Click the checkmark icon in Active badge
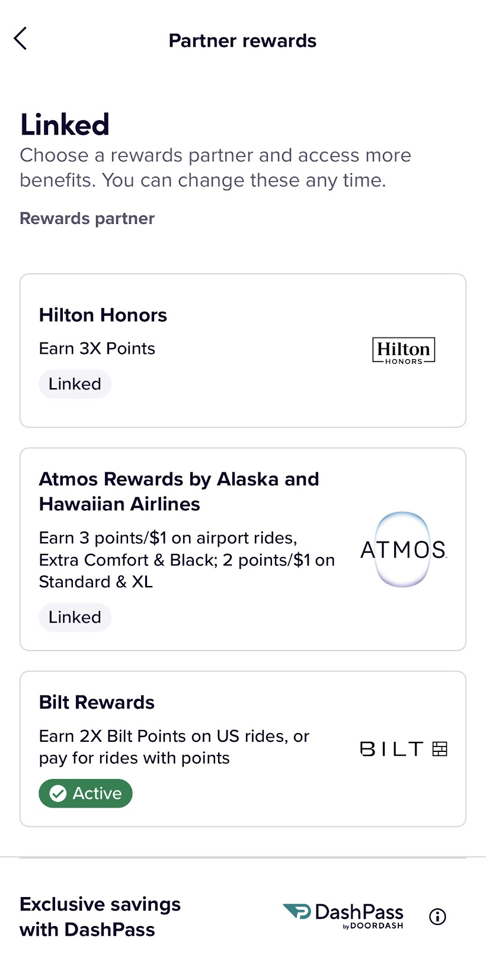486x980 pixels. pyautogui.click(x=58, y=793)
